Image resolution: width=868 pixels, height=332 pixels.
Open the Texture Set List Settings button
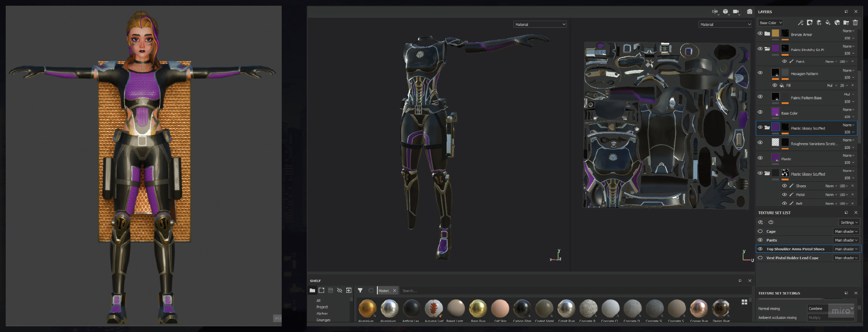[x=849, y=223]
